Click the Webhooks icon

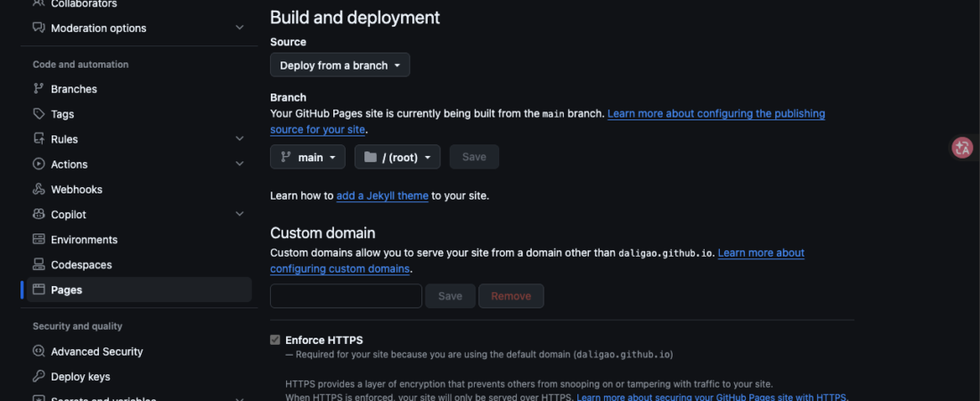coord(38,189)
